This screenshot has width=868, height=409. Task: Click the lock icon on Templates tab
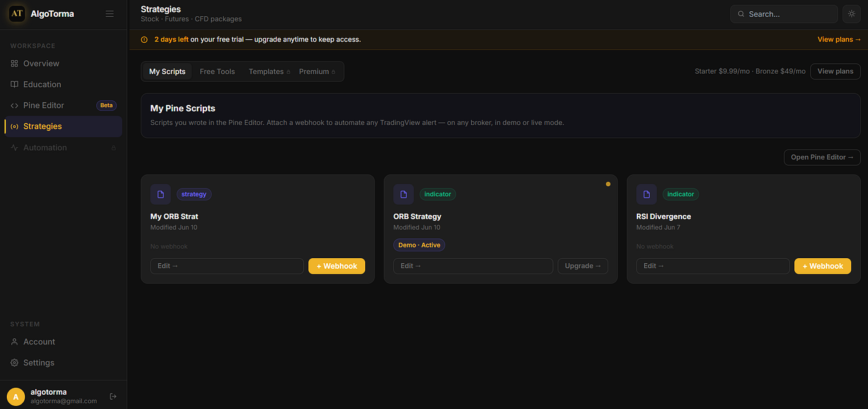288,72
